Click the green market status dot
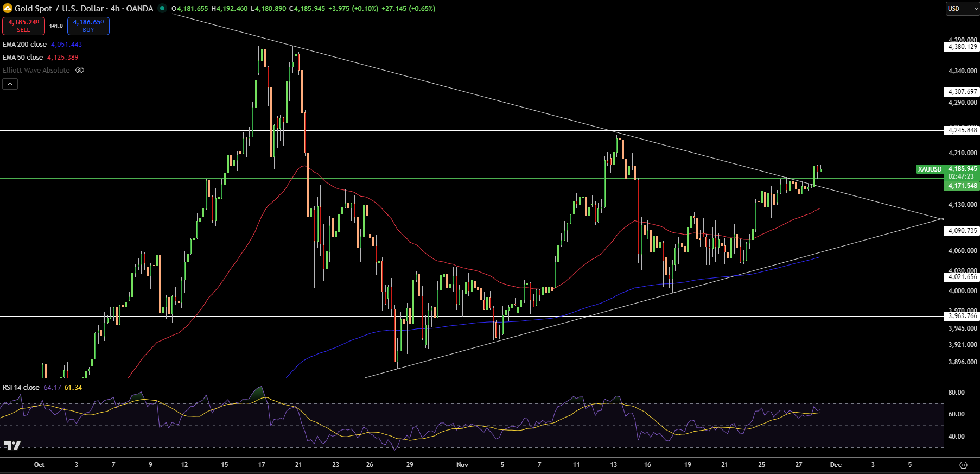This screenshot has height=474, width=980. click(162, 8)
